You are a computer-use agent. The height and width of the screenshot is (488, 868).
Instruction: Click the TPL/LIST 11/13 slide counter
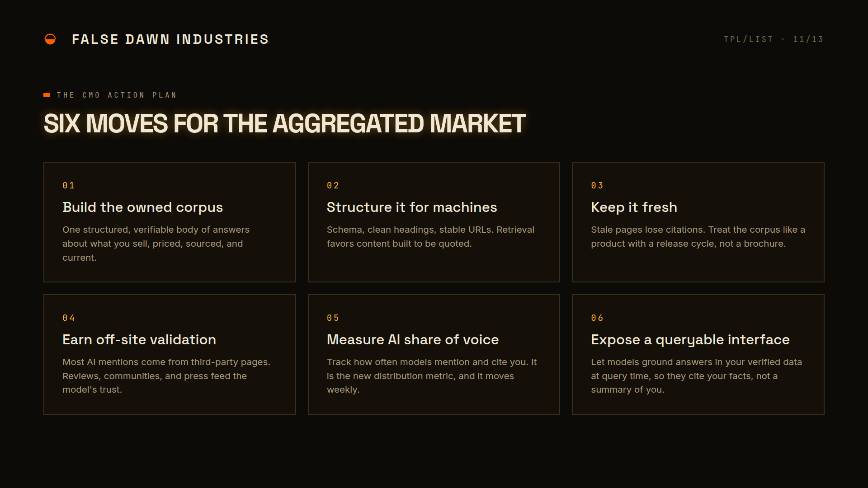point(774,39)
